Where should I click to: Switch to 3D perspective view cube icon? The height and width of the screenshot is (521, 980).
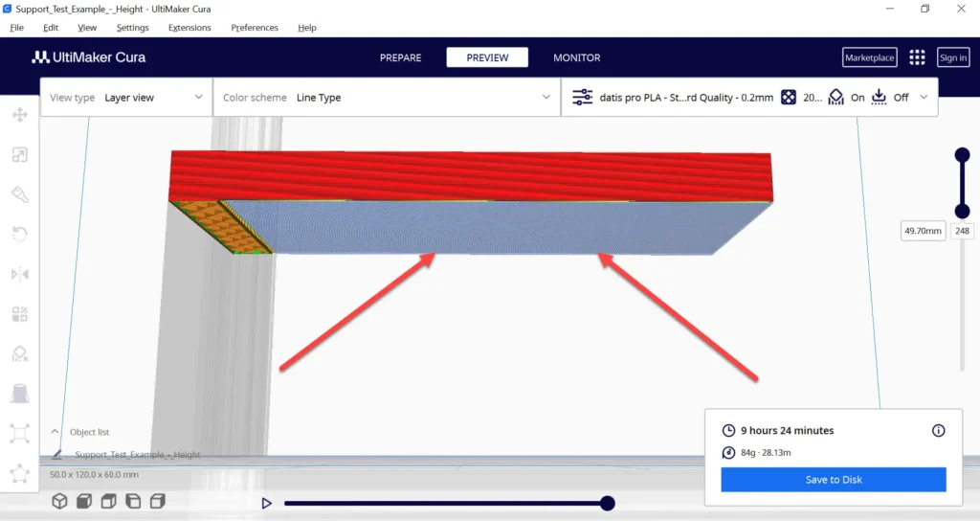pos(59,502)
